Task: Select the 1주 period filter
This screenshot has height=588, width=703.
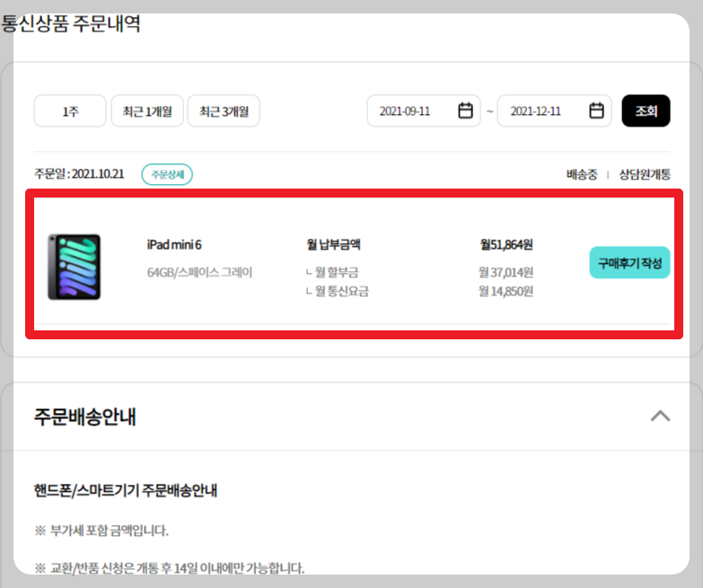Action: click(x=70, y=110)
